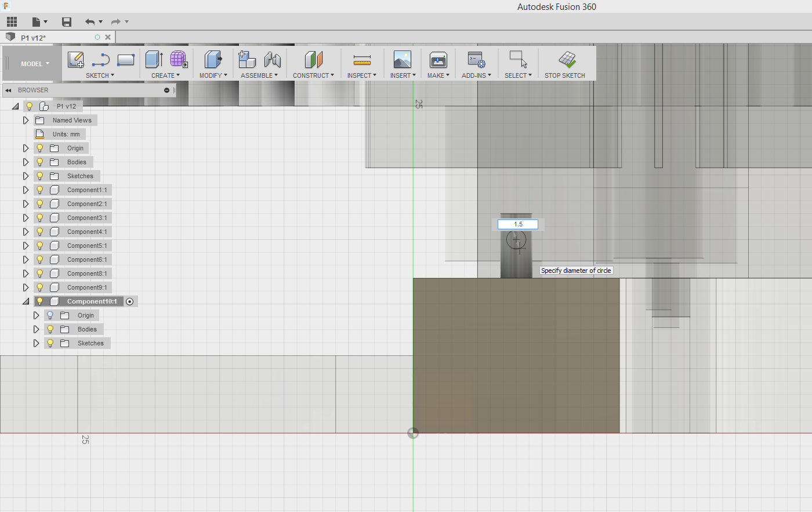Expand the Named Views folder
The width and height of the screenshot is (812, 512).
point(26,120)
